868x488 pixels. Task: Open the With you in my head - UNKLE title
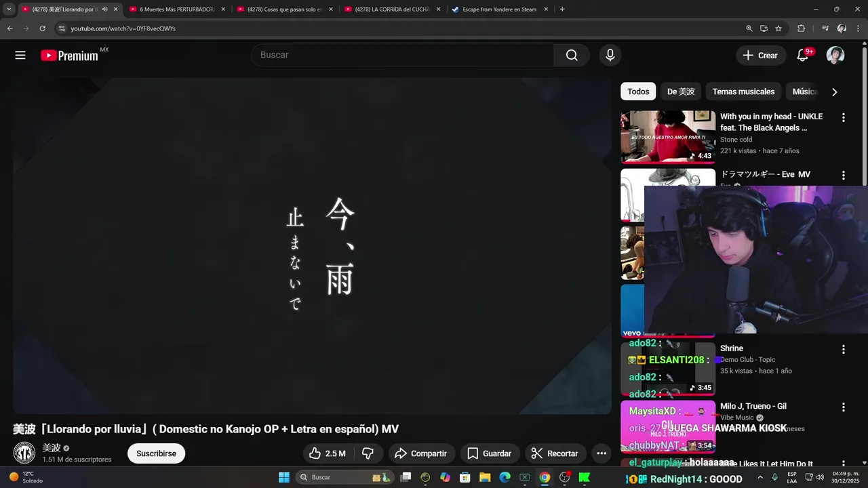771,122
